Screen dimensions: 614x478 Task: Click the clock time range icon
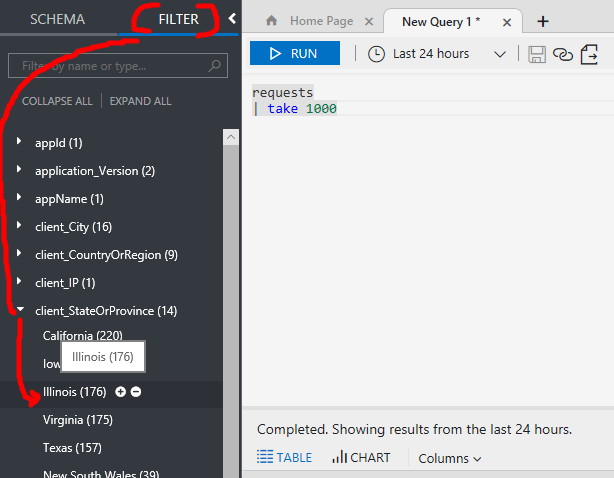pos(376,54)
